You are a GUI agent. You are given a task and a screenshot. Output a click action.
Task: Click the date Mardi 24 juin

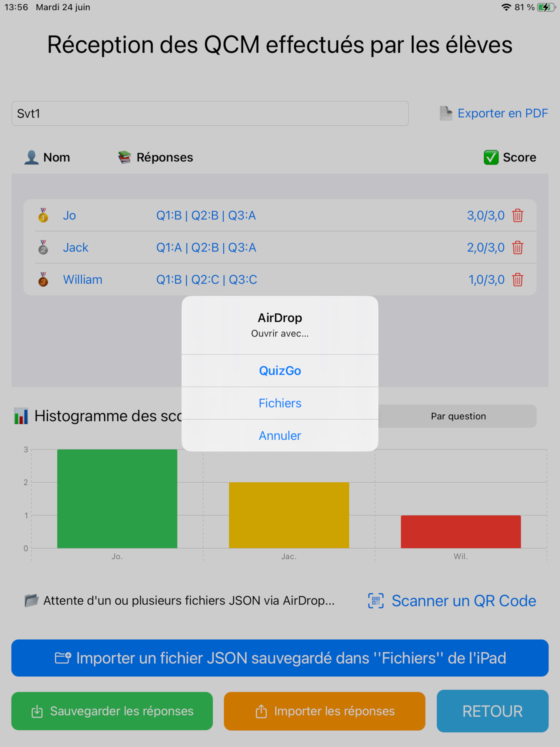point(63,7)
